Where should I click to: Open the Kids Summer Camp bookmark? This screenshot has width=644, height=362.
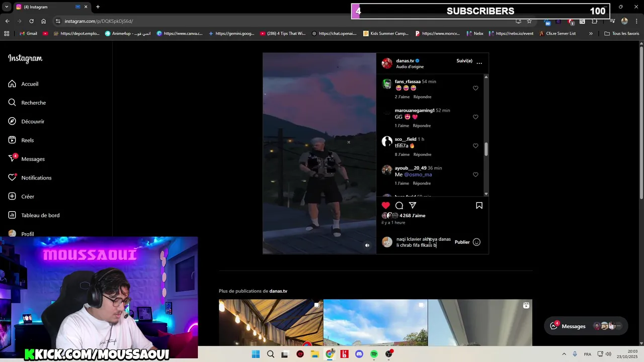(385, 34)
